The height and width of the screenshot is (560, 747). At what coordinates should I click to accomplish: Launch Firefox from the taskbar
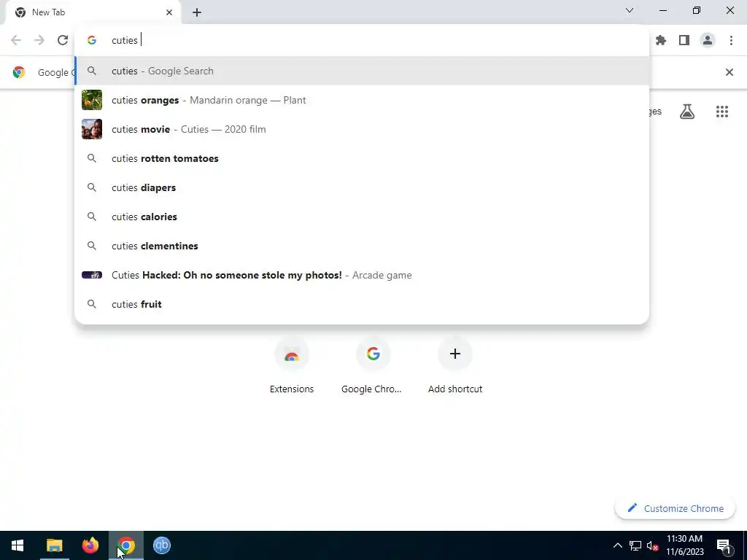point(90,545)
